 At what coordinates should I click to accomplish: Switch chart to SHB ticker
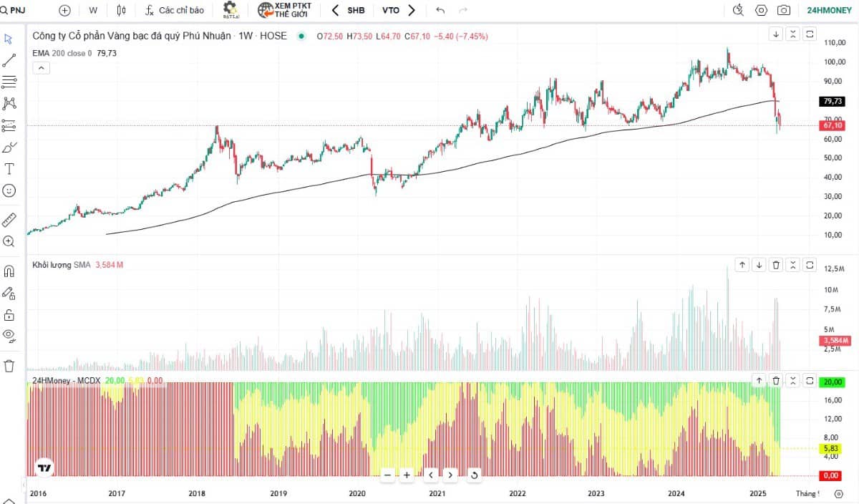(356, 11)
